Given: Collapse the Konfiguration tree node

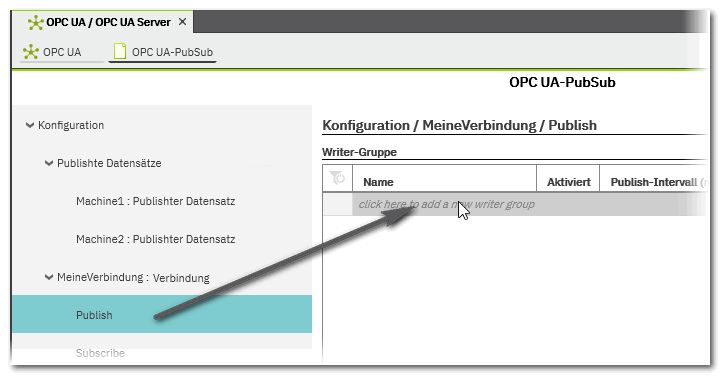Looking at the screenshot, I should pyautogui.click(x=30, y=125).
